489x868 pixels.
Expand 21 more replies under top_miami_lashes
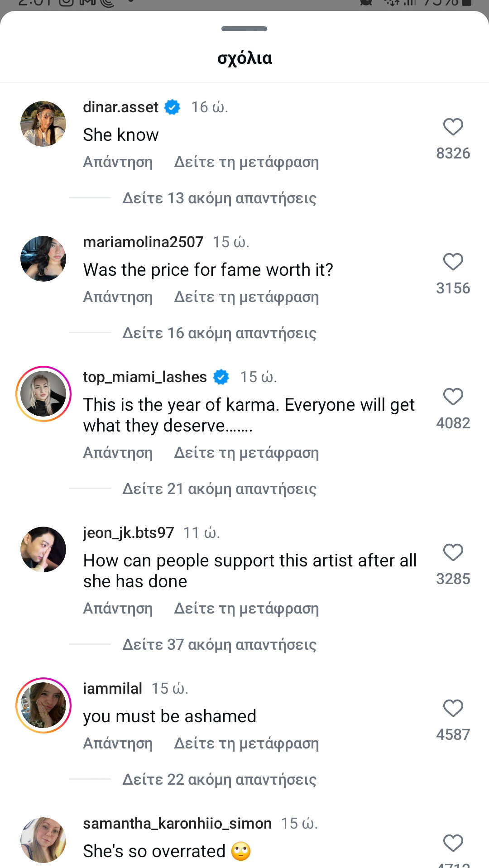pos(219,489)
